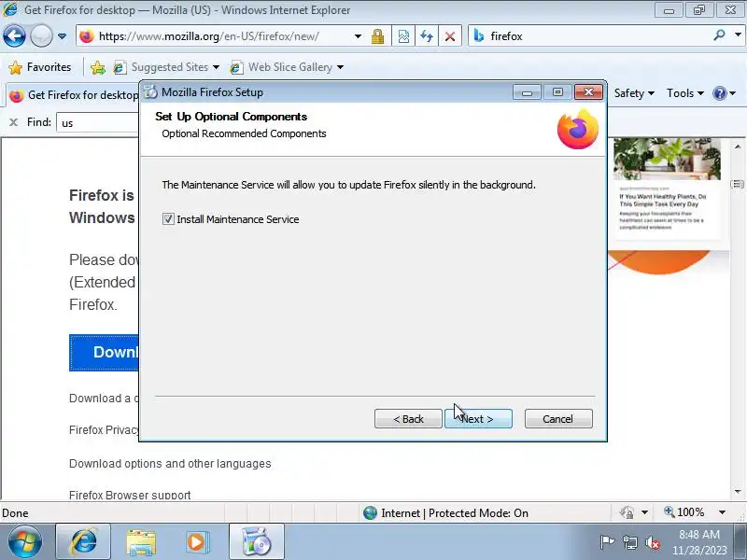The image size is (747, 560).
Task: Close the Find bar with X
Action: click(x=13, y=122)
